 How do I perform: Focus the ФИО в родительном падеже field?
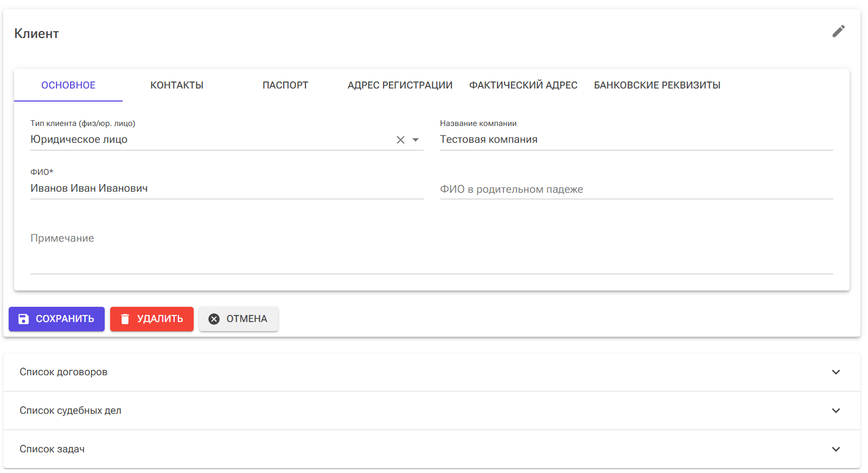(636, 190)
